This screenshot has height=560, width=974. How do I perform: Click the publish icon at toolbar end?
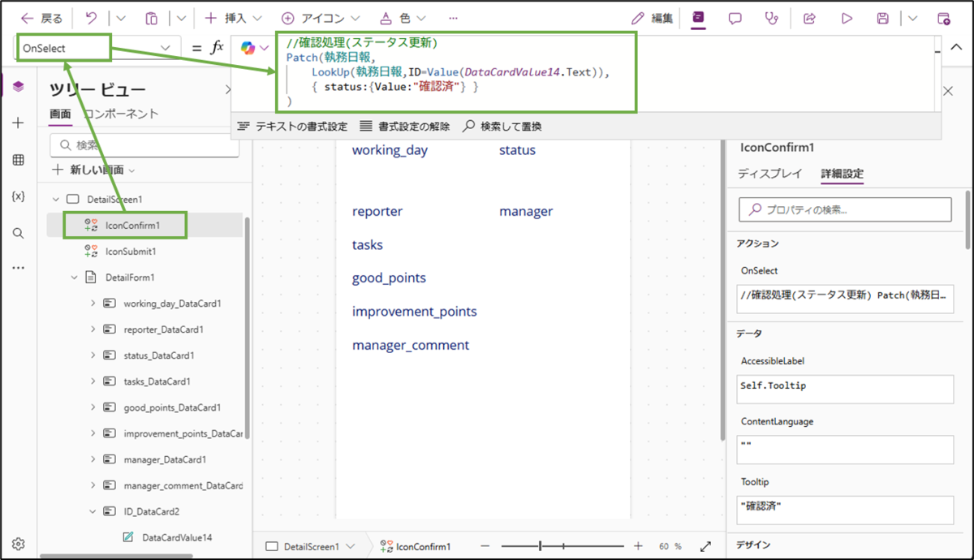943,18
